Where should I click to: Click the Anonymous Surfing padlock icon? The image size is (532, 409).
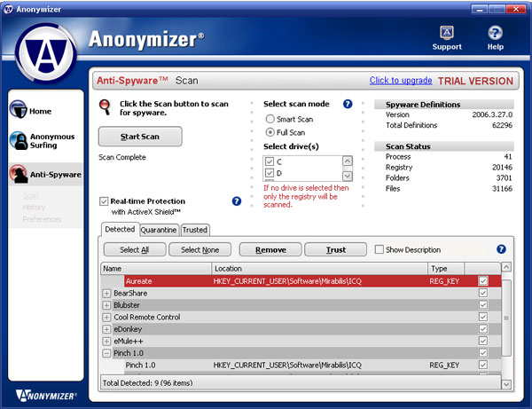[x=19, y=140]
